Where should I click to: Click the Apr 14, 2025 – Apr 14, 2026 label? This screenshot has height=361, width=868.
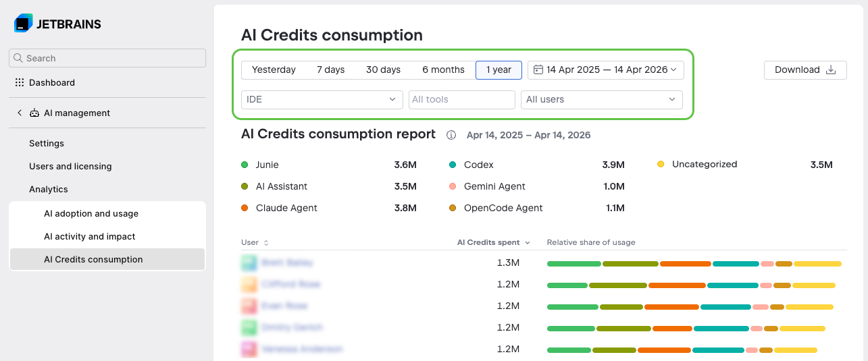click(529, 135)
